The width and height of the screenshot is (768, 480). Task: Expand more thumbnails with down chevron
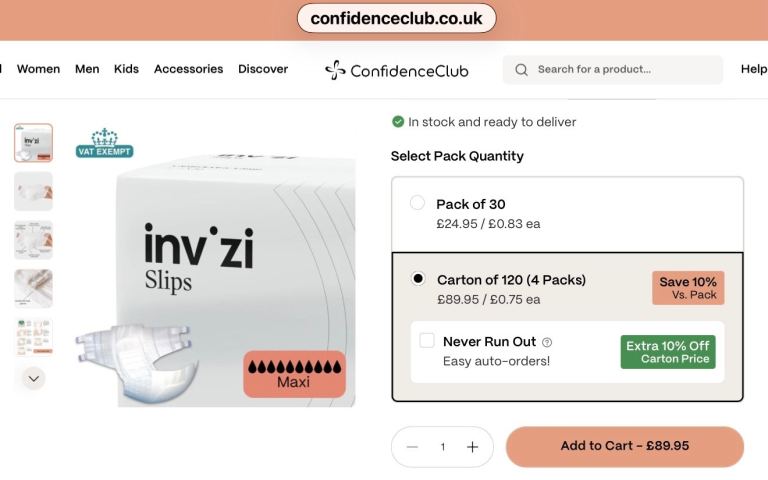34,379
